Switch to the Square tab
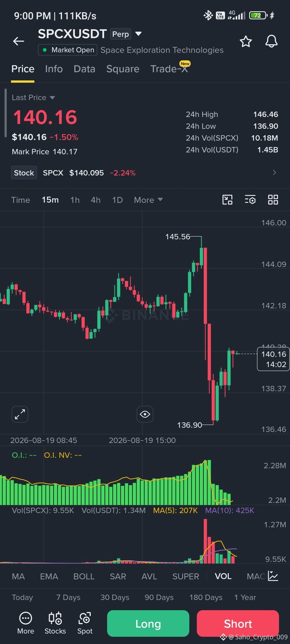Image resolution: width=290 pixels, height=644 pixels. pyautogui.click(x=123, y=69)
